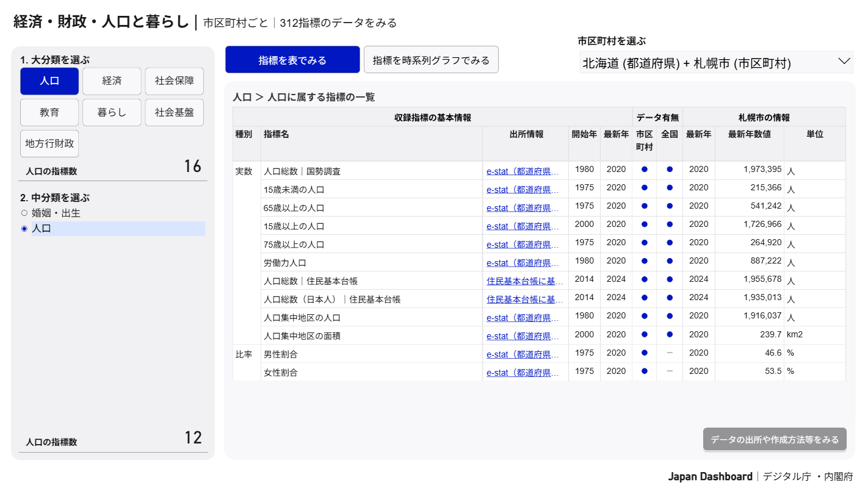The height and width of the screenshot is (488, 868).
Task: Select the 婚姻・出生 radio button
Action: click(23, 212)
